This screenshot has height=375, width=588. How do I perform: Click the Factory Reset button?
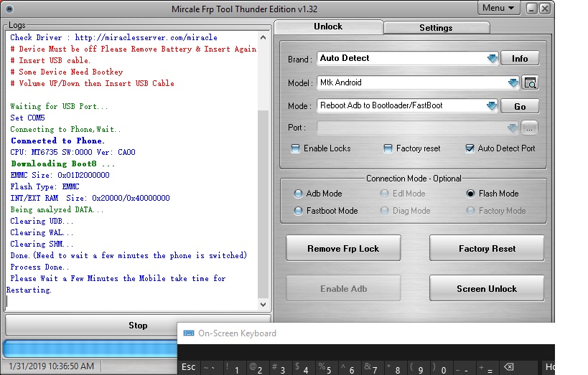[x=487, y=248]
